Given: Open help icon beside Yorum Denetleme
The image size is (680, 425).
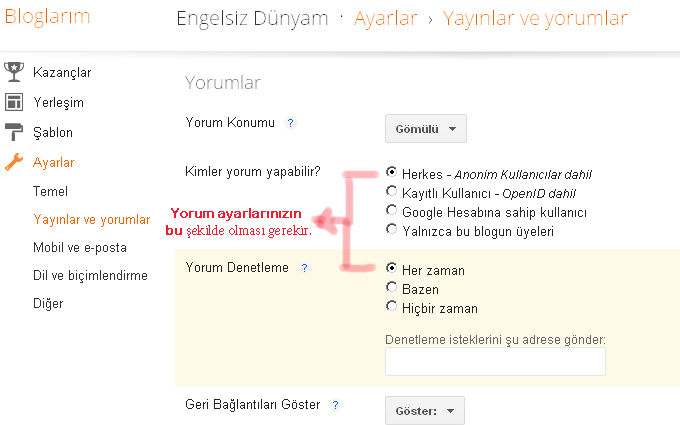Looking at the screenshot, I should (304, 268).
